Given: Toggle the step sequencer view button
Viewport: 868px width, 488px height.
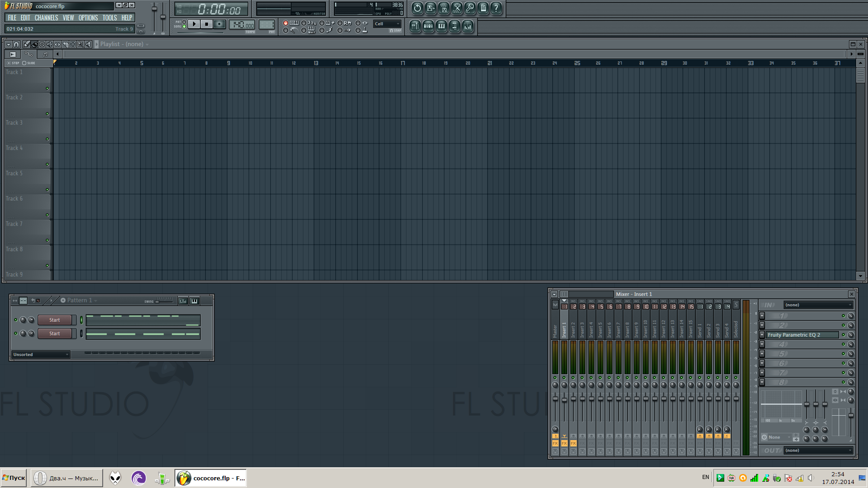Looking at the screenshot, I should [x=428, y=26].
